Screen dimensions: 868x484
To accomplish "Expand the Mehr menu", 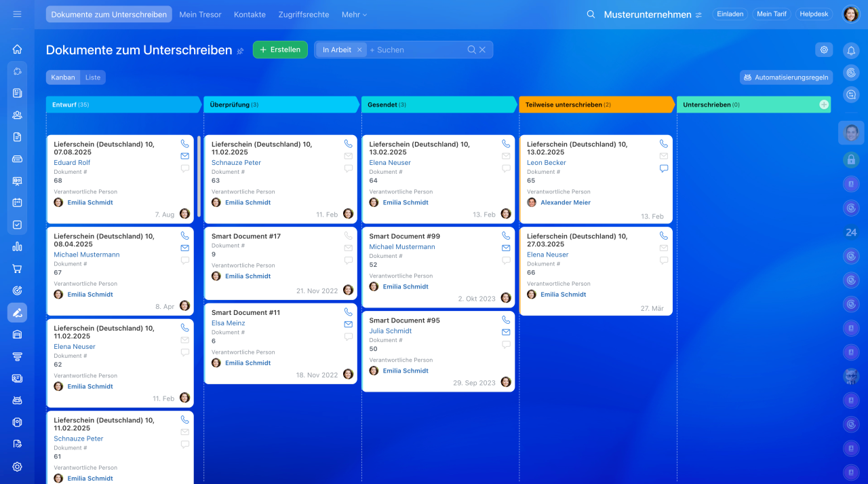I will 354,14.
